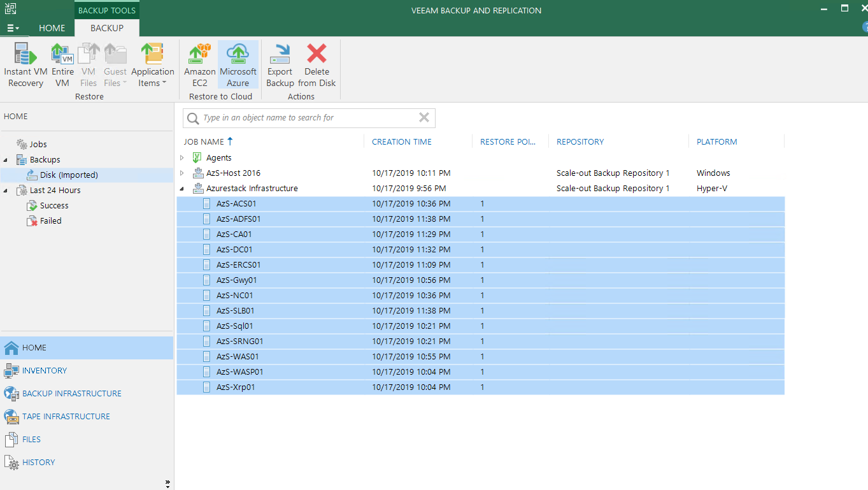Click the app icon in title bar

coord(11,8)
